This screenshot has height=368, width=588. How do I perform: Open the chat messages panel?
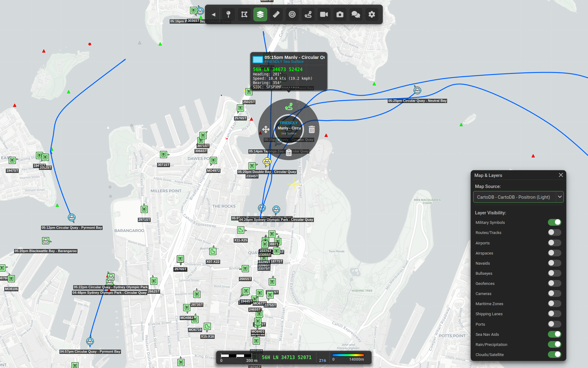click(356, 14)
